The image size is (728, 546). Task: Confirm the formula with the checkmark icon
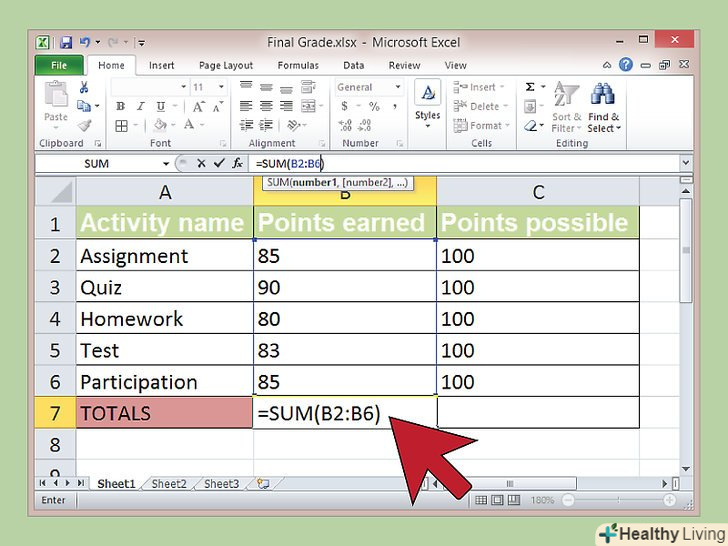(218, 163)
